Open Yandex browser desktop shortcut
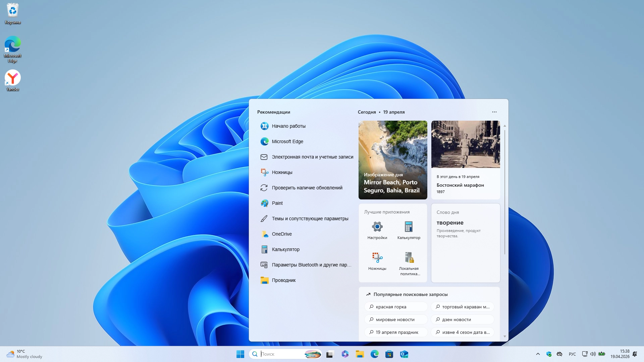Viewport: 644px width, 362px height. (x=13, y=80)
